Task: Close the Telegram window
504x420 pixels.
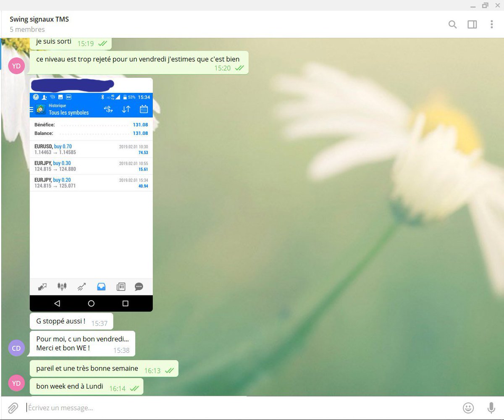Action: (497, 5)
